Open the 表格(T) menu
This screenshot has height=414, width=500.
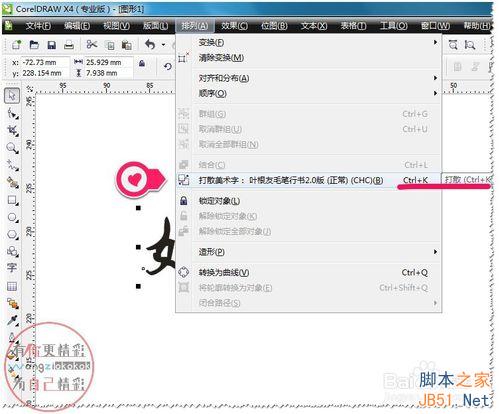point(353,26)
